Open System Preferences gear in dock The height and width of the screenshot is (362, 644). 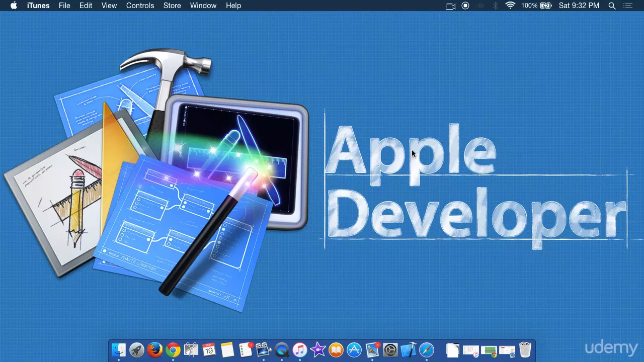(x=390, y=350)
